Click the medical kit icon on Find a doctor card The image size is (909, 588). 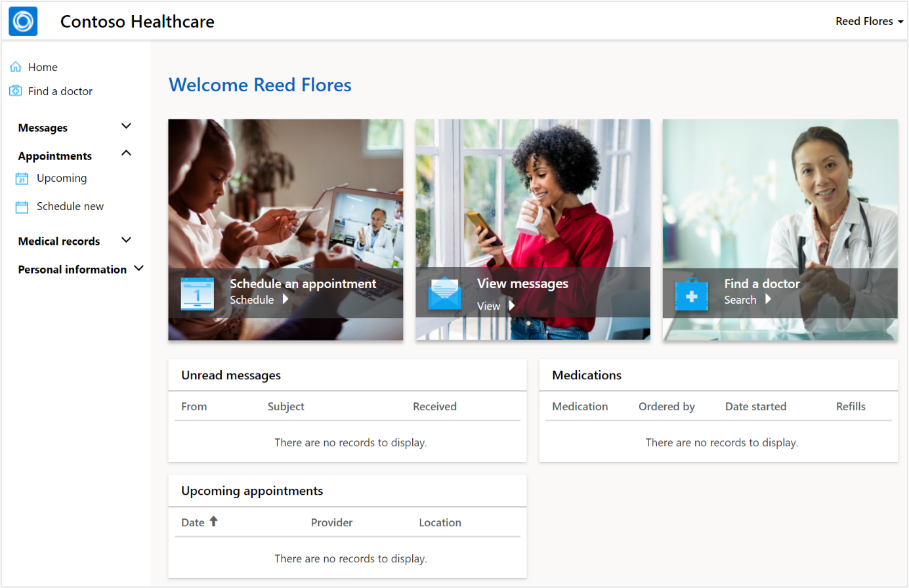692,295
